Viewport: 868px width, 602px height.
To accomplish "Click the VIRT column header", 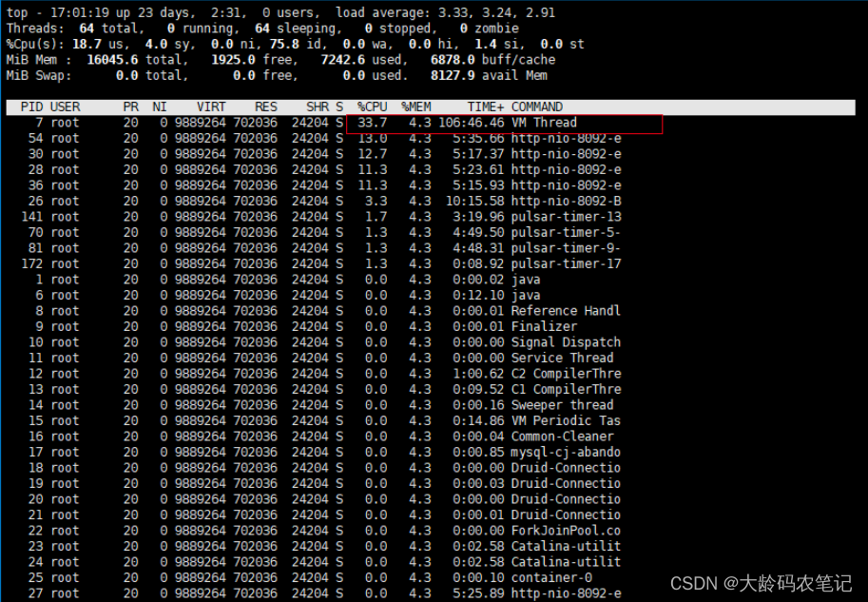I will (x=211, y=107).
